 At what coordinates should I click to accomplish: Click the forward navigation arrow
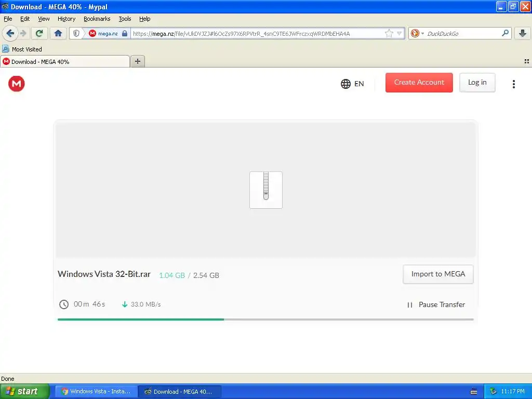23,33
